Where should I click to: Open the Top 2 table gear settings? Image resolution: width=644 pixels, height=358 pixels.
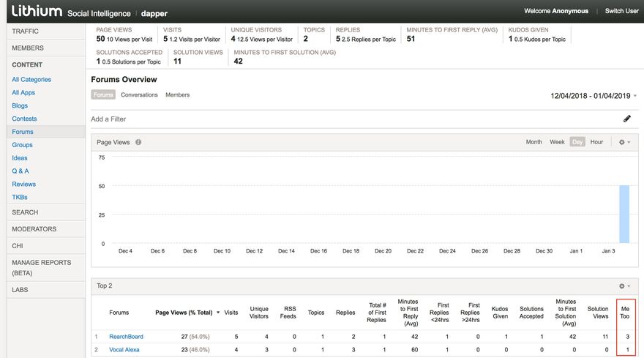pos(624,286)
